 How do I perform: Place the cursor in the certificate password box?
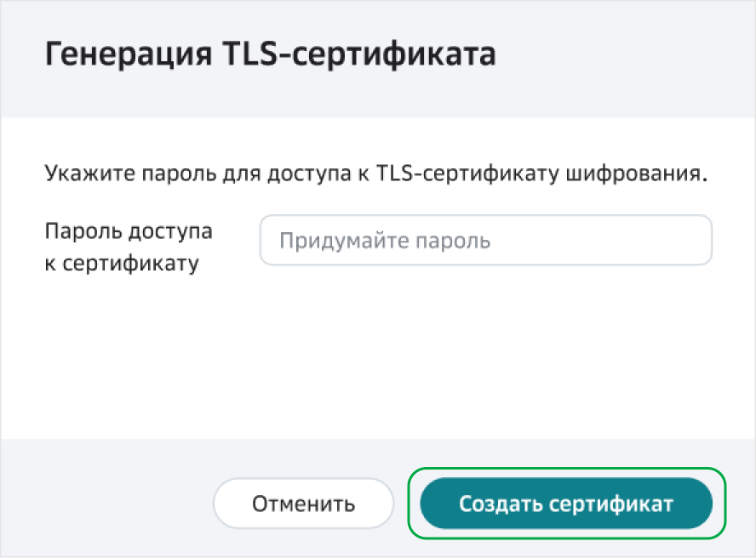pos(485,240)
